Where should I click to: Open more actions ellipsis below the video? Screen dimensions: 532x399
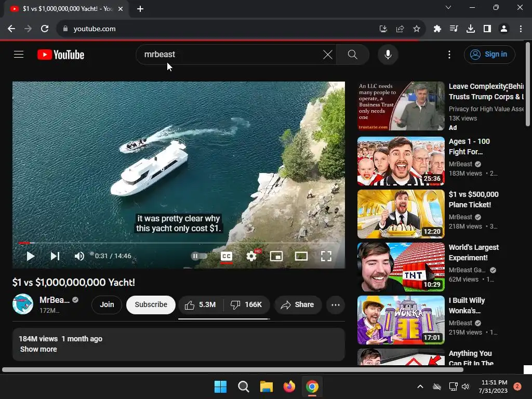click(336, 304)
